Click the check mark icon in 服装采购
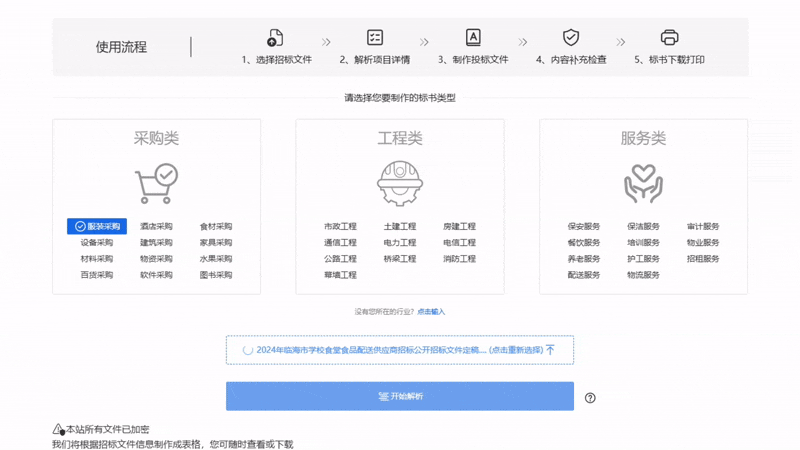 point(80,227)
